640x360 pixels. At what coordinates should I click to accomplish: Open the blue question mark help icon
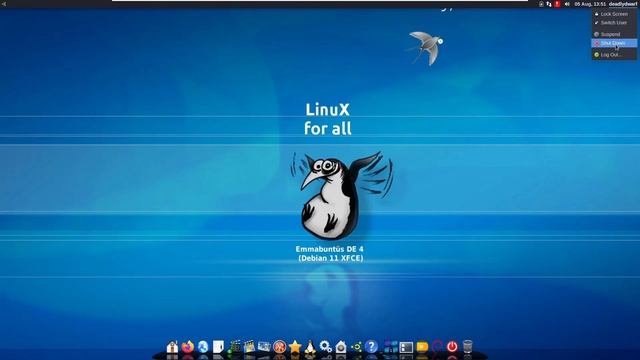coord(371,347)
